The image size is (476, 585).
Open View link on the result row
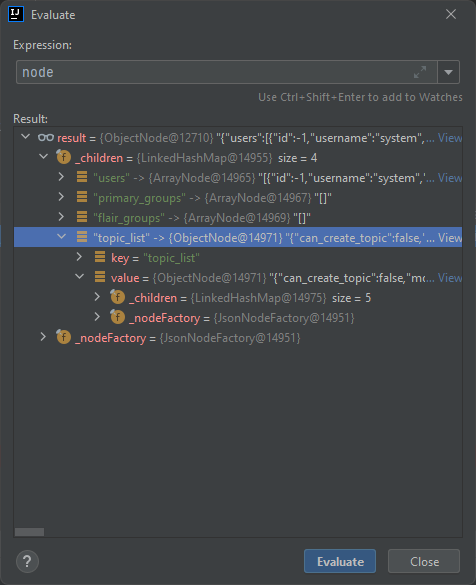click(x=450, y=138)
